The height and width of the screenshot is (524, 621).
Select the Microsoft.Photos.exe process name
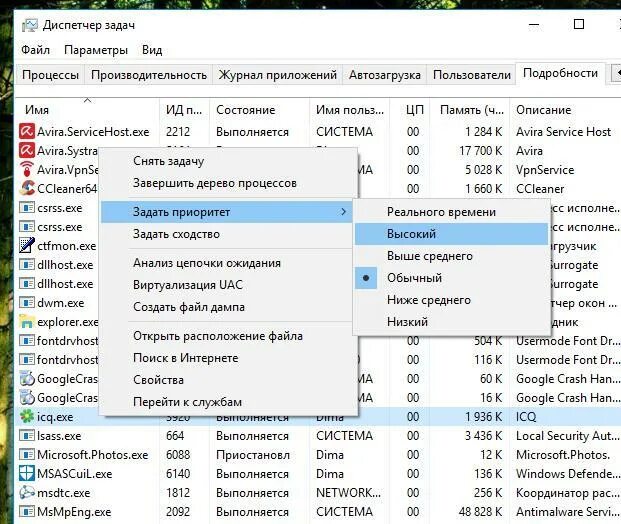[92, 455]
